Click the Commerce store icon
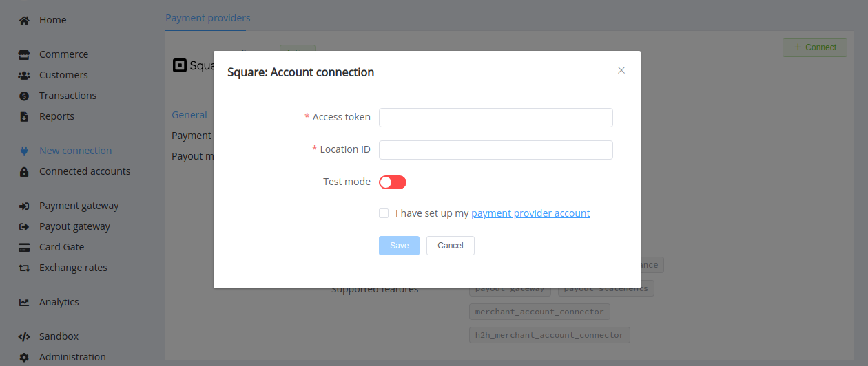The image size is (868, 366). (x=24, y=54)
